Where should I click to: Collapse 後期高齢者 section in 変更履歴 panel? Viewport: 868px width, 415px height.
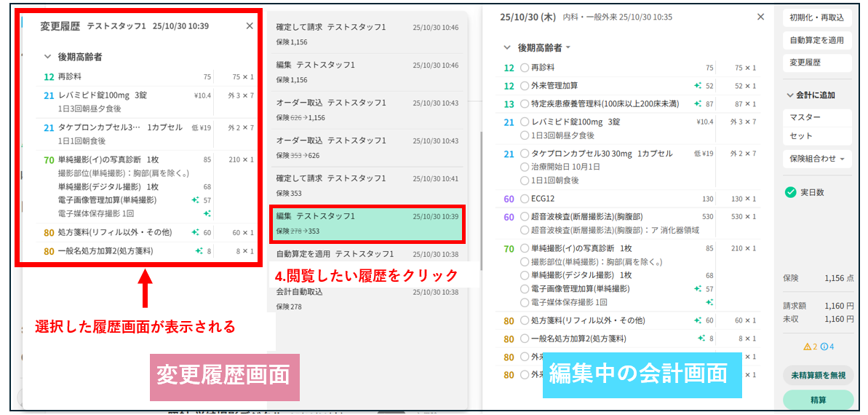coord(47,57)
